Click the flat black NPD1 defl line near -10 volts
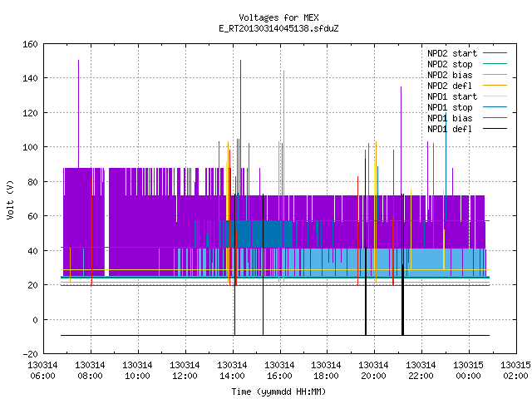The height and width of the screenshot is (399, 532). [275, 335]
